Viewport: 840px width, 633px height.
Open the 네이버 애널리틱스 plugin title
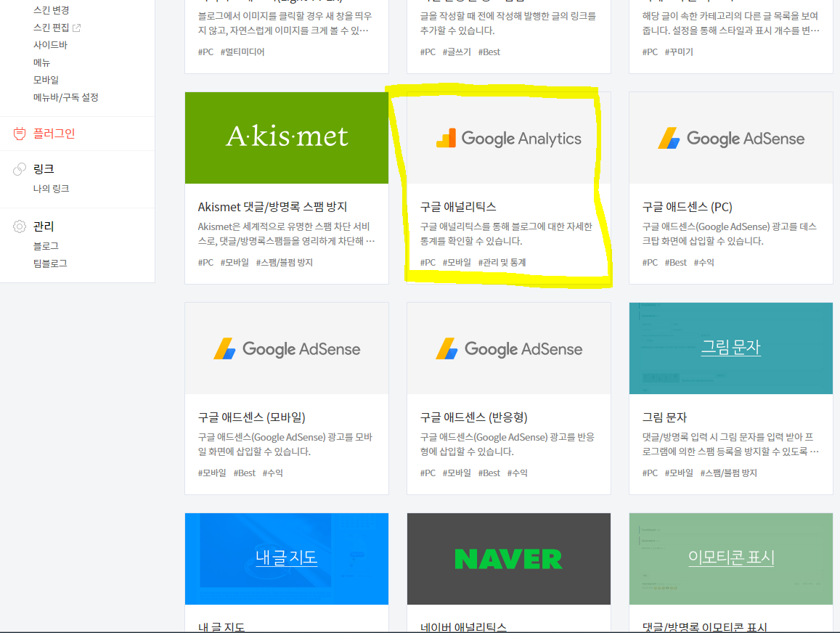click(x=463, y=626)
